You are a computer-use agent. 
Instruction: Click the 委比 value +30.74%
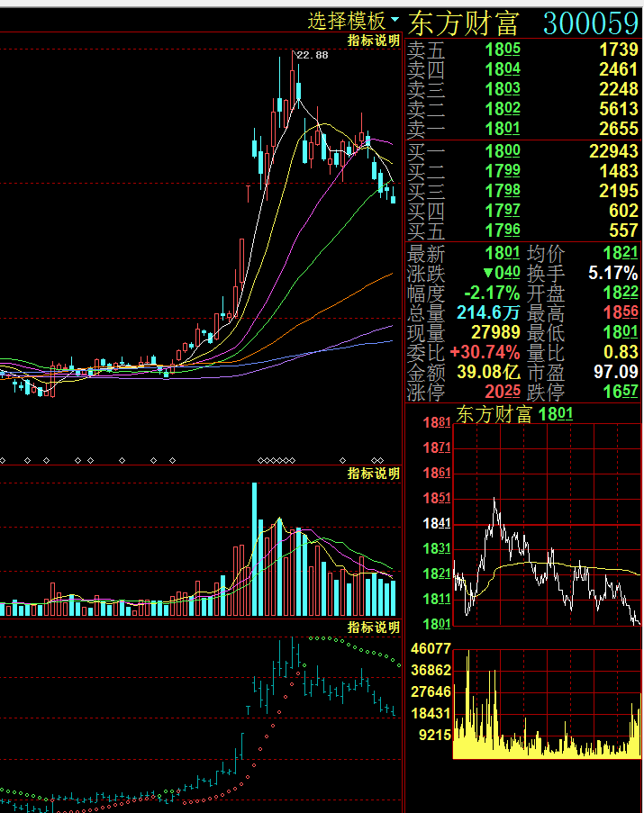pos(485,353)
